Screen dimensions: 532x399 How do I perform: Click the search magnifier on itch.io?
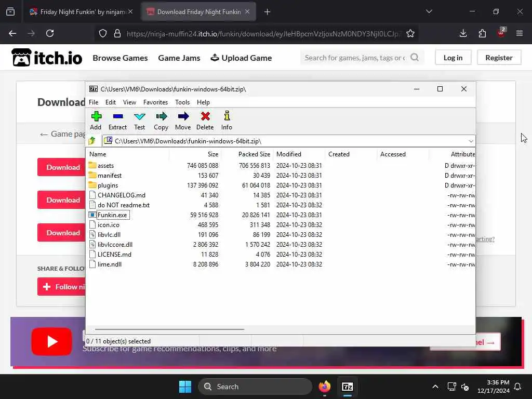[415, 57]
